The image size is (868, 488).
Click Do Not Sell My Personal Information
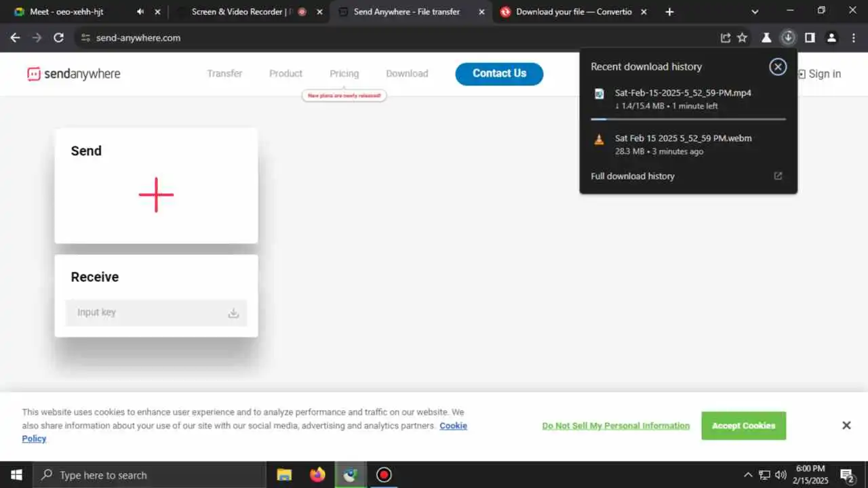616,426
